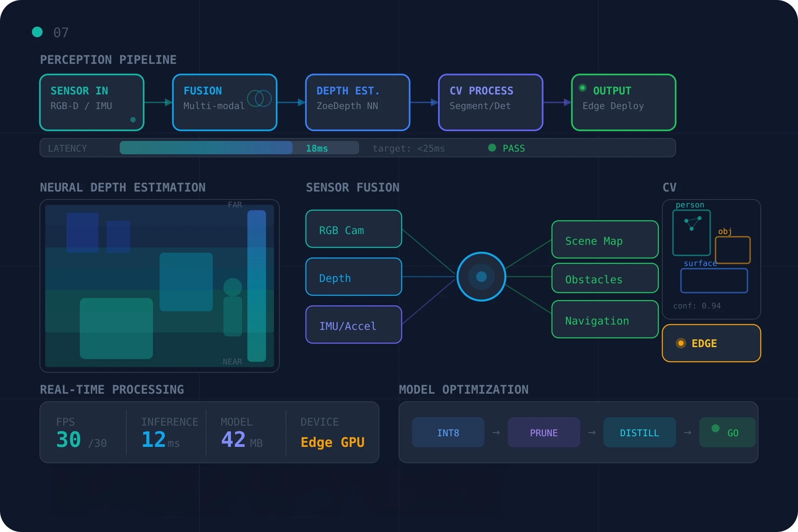Viewport: 798px width, 532px height.
Task: Select the SENSOR IN pipeline stage
Action: 92,102
